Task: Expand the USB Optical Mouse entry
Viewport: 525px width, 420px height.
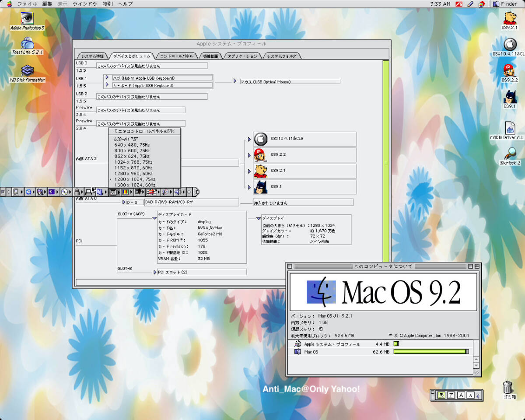Action: (x=235, y=81)
